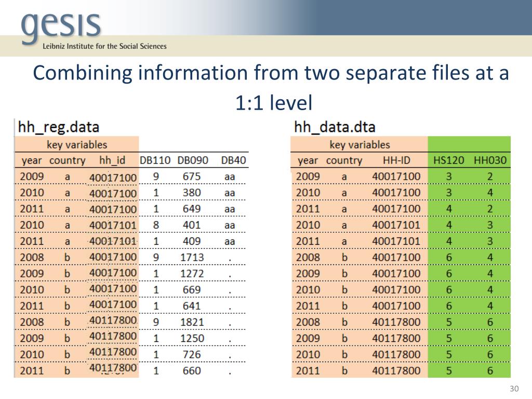
Task: Click the 'hh_id' column header
Action: coord(112,160)
